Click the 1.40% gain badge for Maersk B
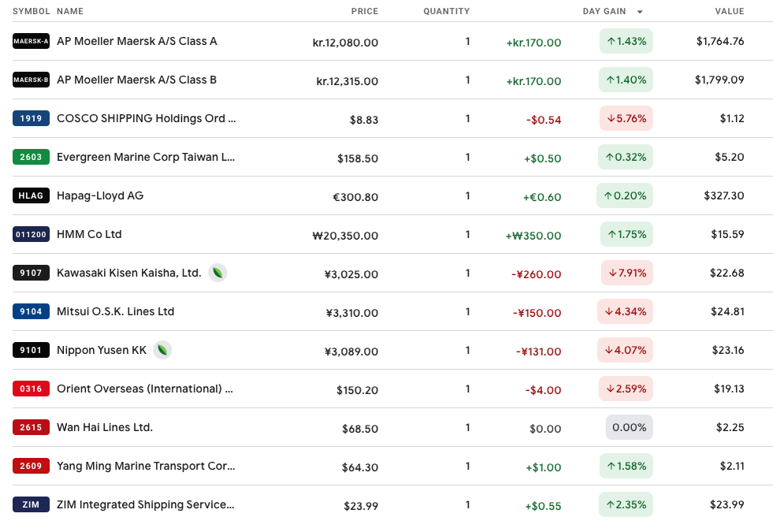The height and width of the screenshot is (532, 773). click(626, 80)
